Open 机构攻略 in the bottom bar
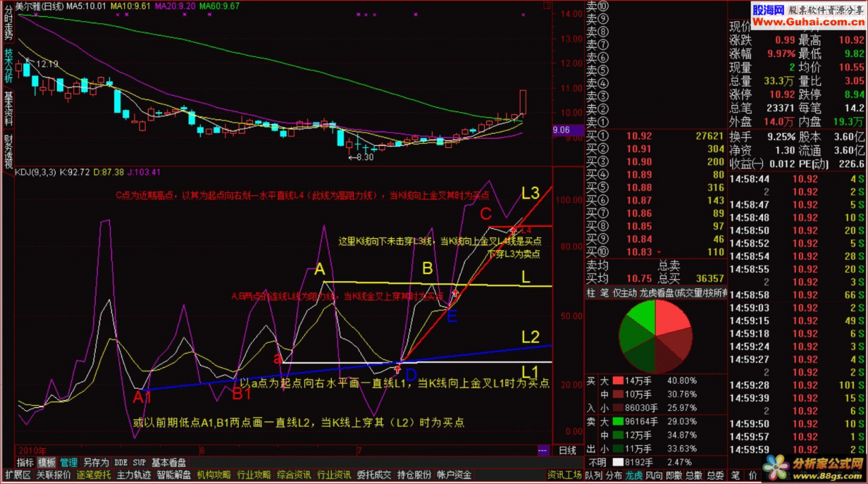This screenshot has width=868, height=484. pos(214,475)
